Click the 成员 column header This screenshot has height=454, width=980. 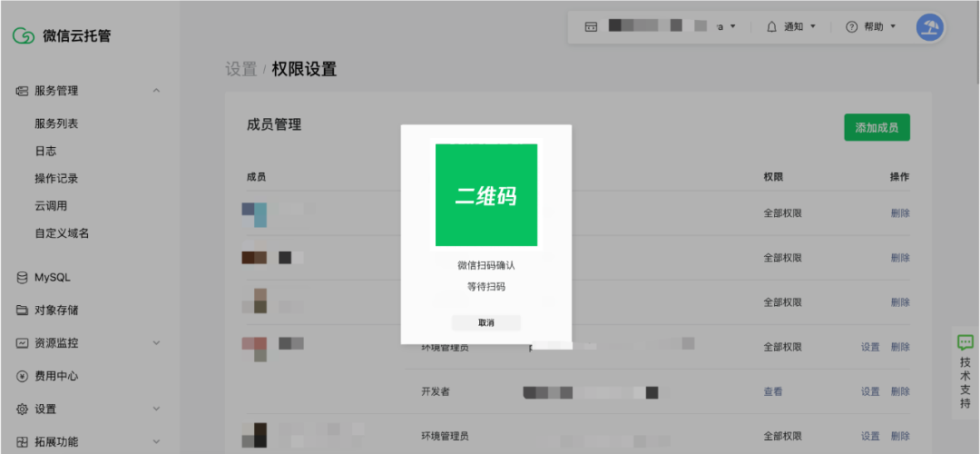point(256,177)
